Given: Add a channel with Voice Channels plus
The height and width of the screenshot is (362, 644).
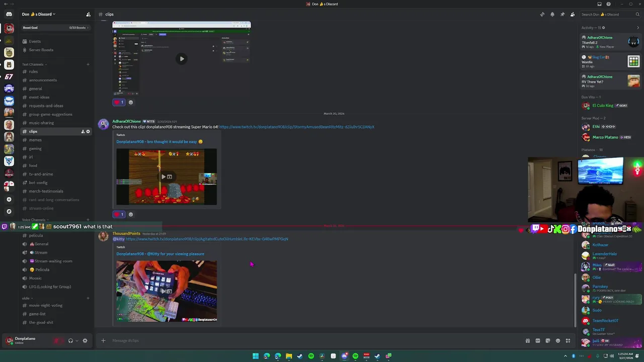Looking at the screenshot, I should click(x=88, y=220).
